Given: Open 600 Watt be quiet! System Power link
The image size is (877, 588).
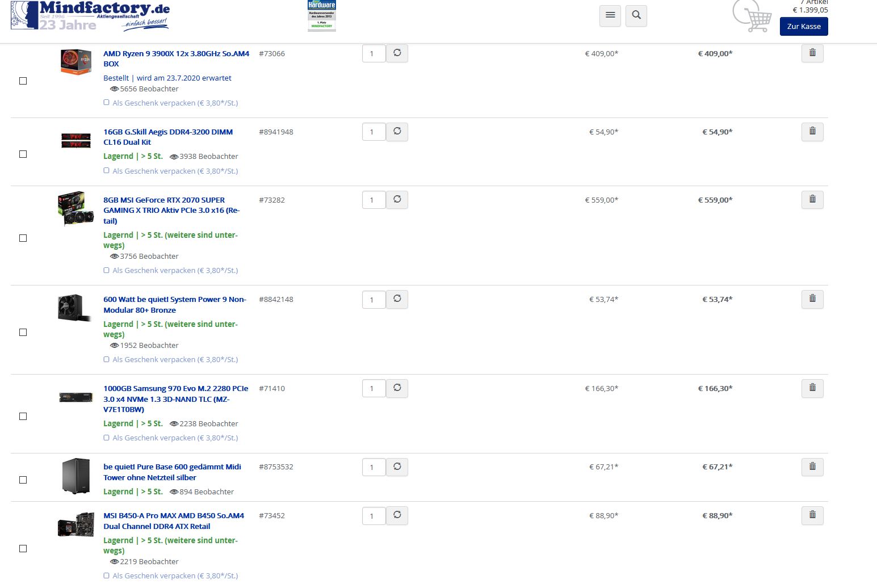Looking at the screenshot, I should (x=175, y=304).
